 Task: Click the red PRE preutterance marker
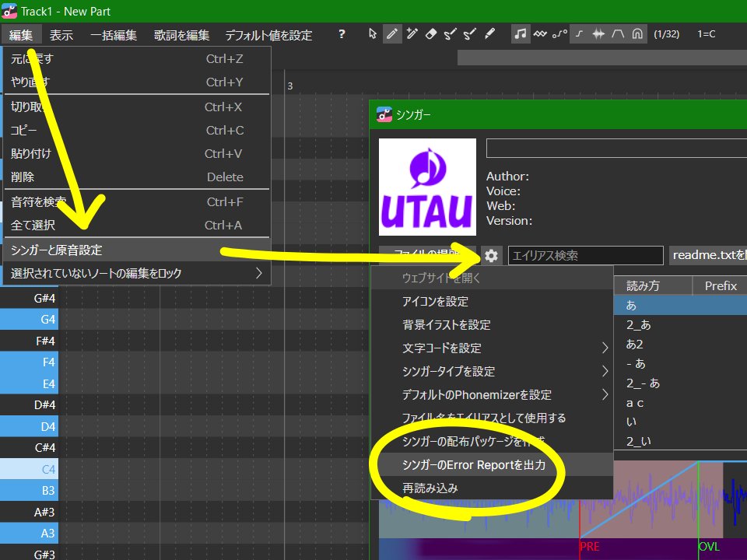tap(589, 546)
